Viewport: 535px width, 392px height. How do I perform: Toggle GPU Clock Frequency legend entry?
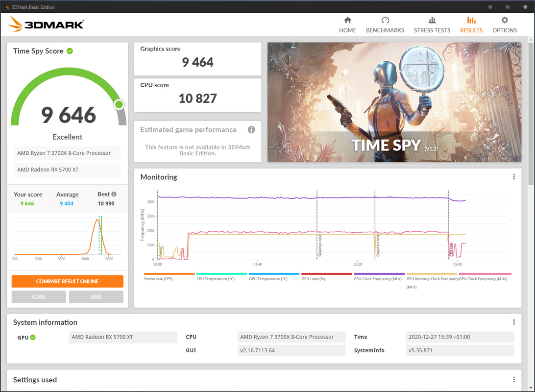point(485,277)
